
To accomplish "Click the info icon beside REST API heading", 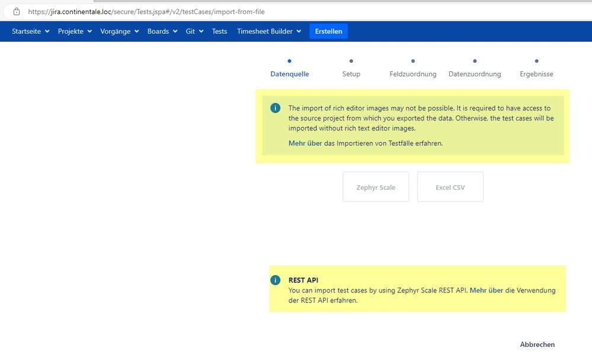I will (x=275, y=281).
